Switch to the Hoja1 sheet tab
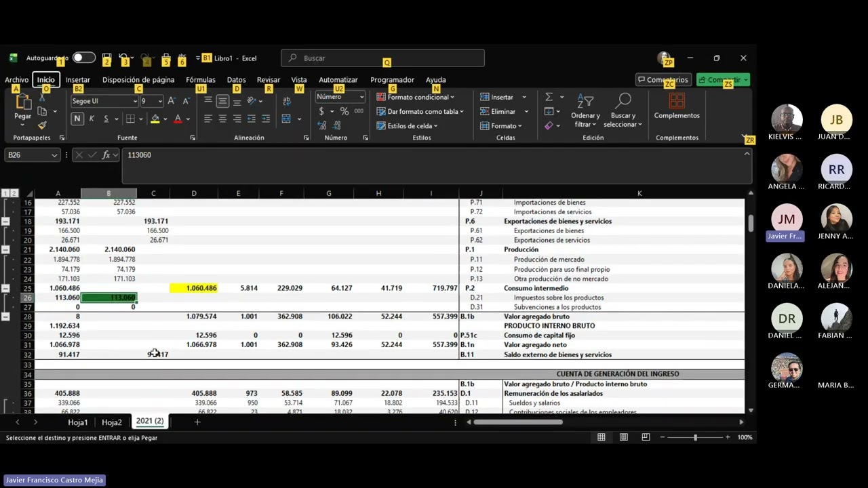Screen dimensions: 868x488 pos(77,422)
